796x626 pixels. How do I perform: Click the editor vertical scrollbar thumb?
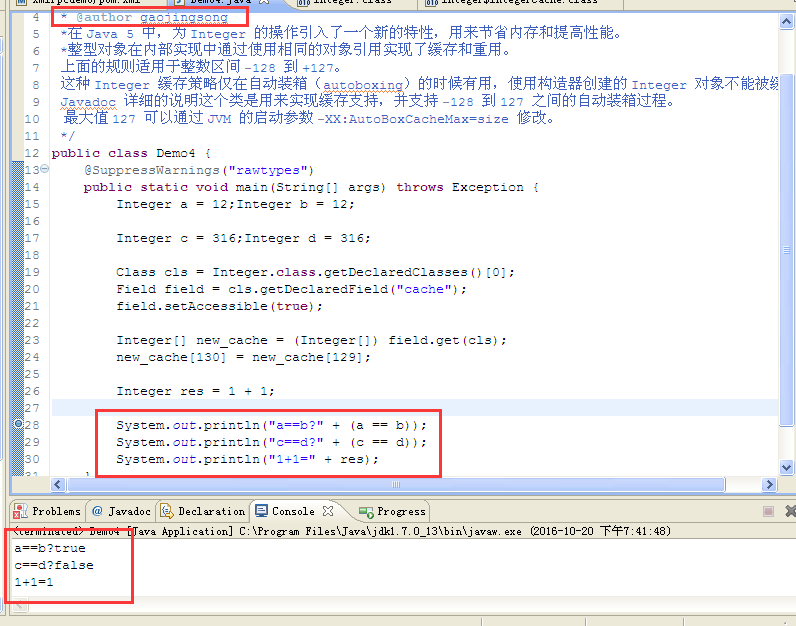pos(786,250)
